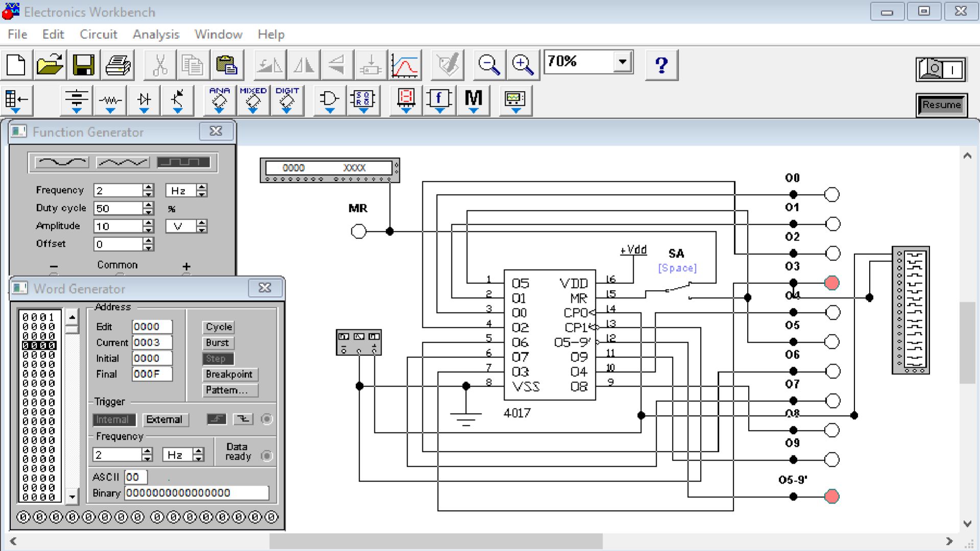
Task: Open the Analysis menu
Action: click(156, 34)
